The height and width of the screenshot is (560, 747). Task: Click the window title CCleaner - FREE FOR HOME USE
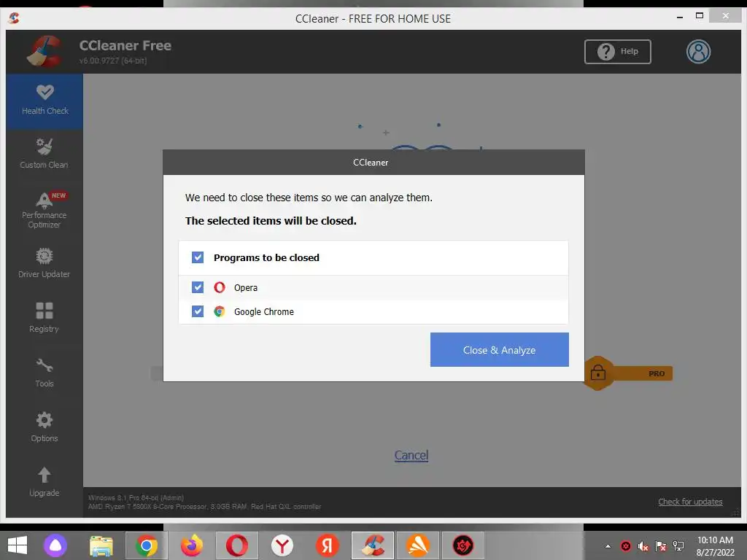pyautogui.click(x=373, y=18)
